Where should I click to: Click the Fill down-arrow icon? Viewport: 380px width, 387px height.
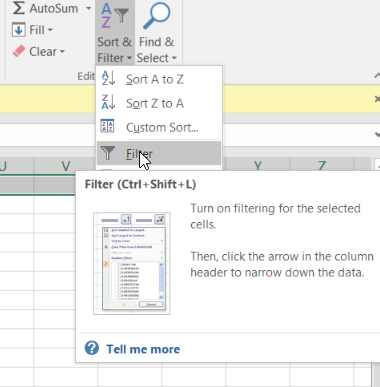(x=19, y=30)
